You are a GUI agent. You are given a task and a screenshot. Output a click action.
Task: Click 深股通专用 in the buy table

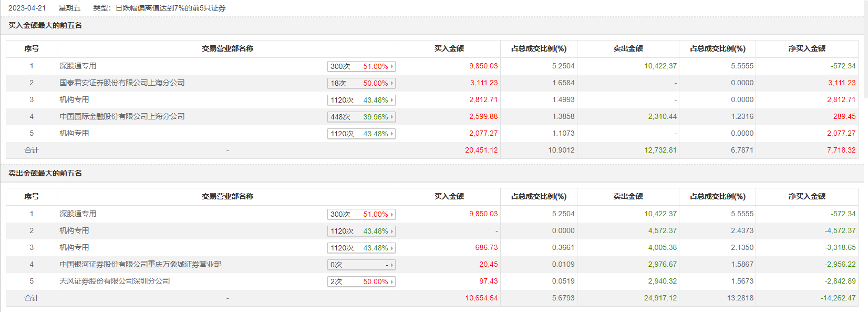[78, 66]
